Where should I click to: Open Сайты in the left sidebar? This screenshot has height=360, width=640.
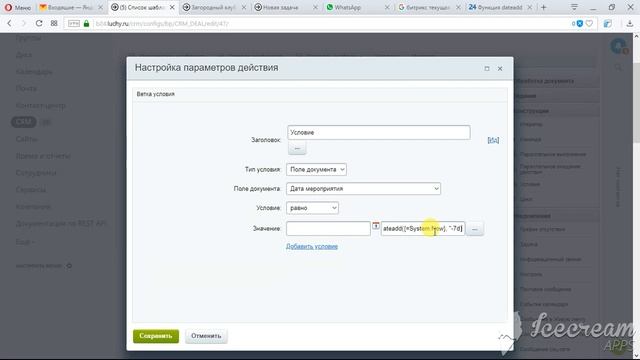(27, 139)
